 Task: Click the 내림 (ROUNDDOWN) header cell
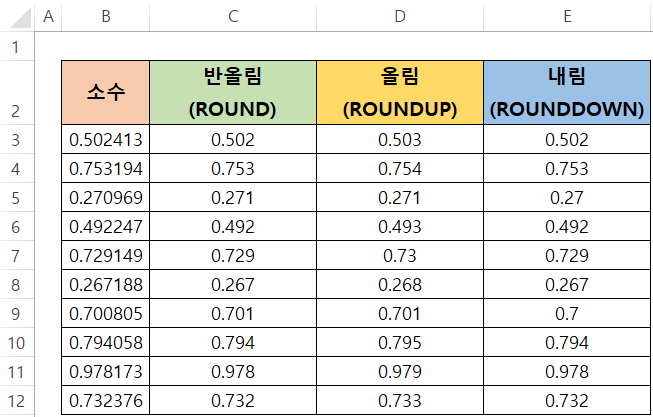click(x=567, y=92)
